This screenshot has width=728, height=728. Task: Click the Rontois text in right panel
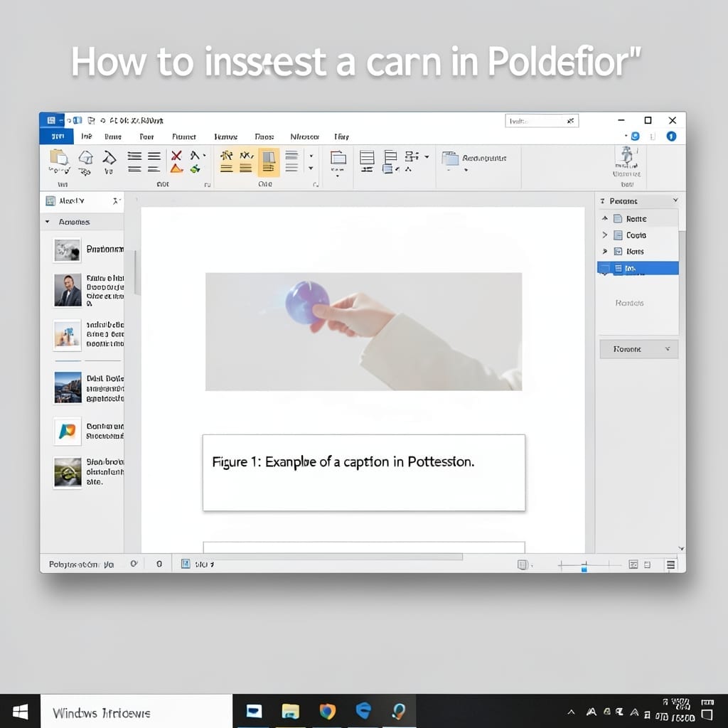coord(630,303)
